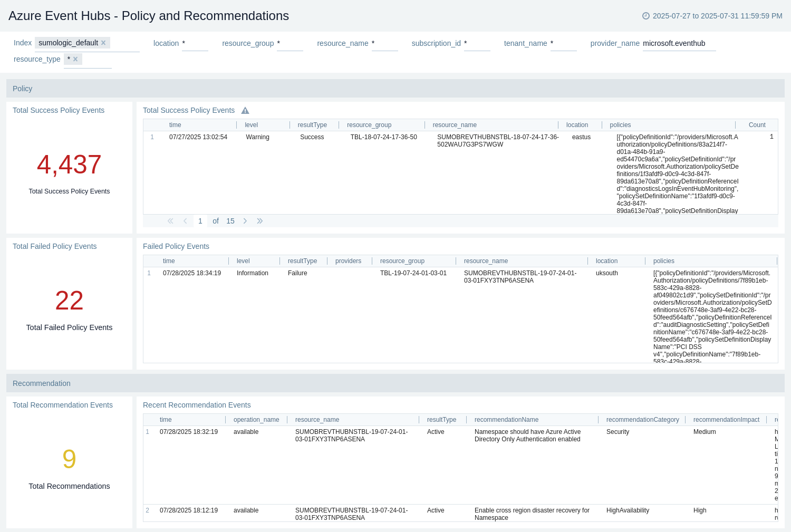This screenshot has width=791, height=532.
Task: Edit the resource_group filter field
Action: 290,44
